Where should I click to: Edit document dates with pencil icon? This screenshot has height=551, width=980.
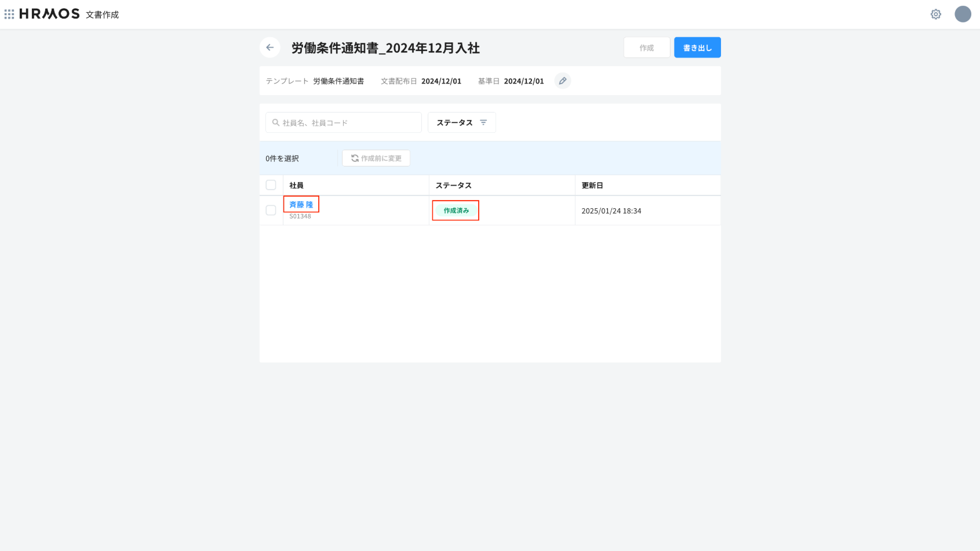(562, 81)
